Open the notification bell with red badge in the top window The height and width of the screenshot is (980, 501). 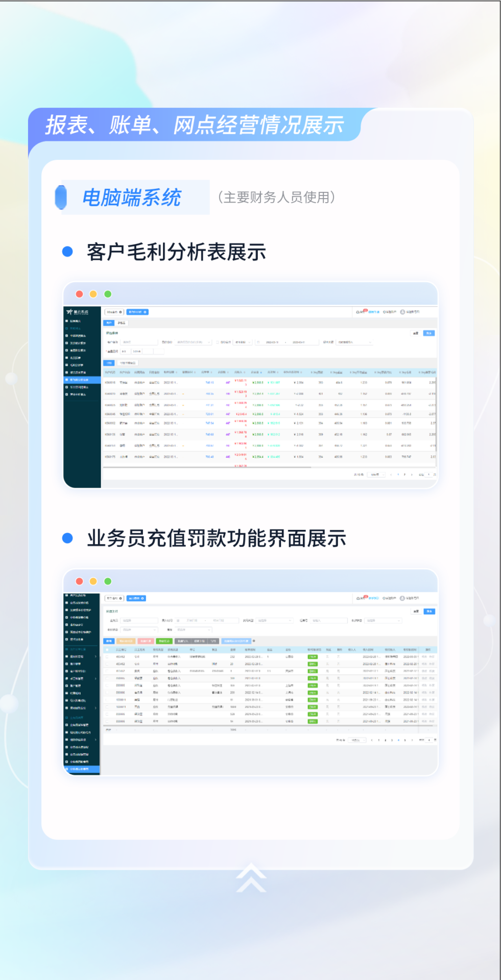point(360,312)
